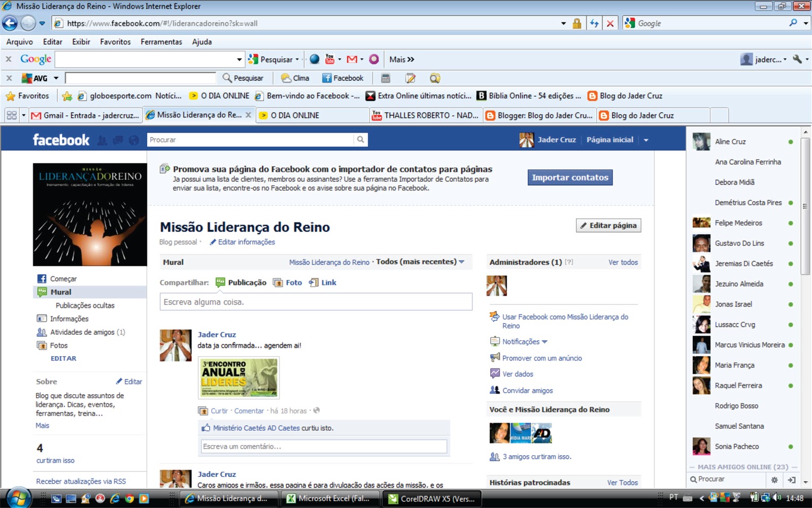
Task: Click the hide chat sidebar icon
Action: (792, 480)
